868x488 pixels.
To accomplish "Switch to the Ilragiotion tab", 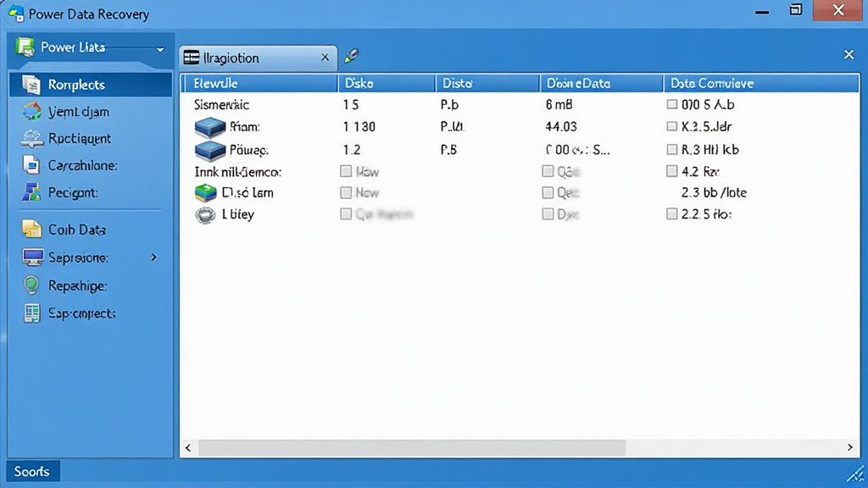I will [258, 58].
